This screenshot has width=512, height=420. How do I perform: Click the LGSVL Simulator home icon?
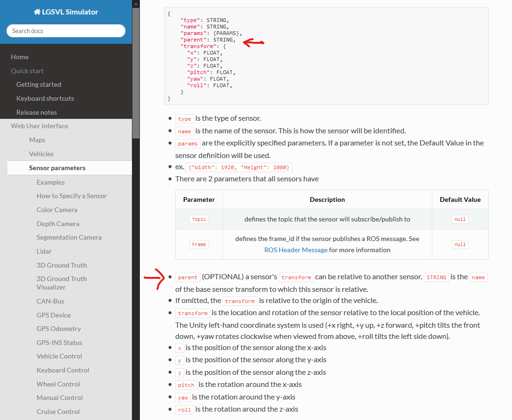pyautogui.click(x=37, y=12)
